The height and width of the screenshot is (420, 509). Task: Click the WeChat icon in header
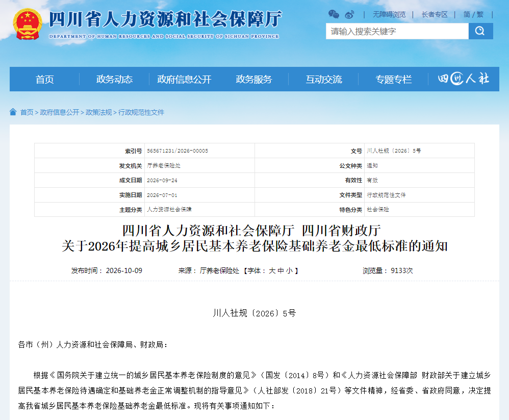[334, 14]
